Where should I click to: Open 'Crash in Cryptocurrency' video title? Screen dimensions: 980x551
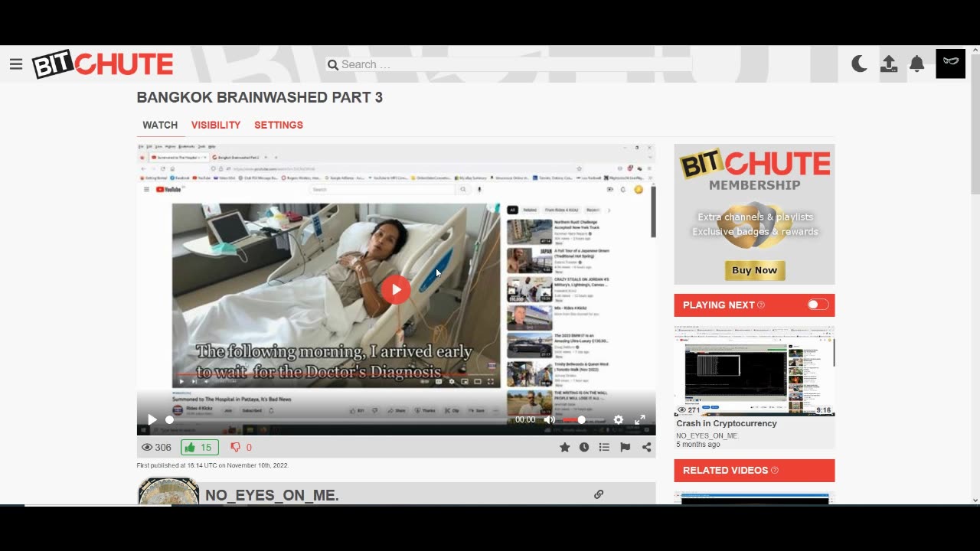727,423
